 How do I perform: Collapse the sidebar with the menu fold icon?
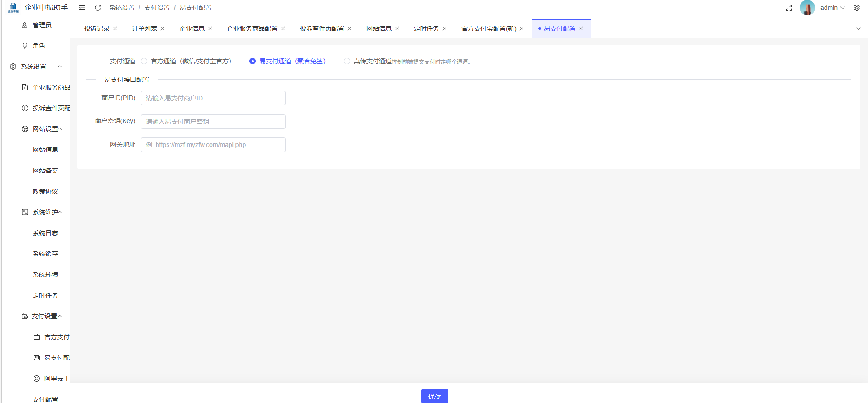[x=82, y=8]
